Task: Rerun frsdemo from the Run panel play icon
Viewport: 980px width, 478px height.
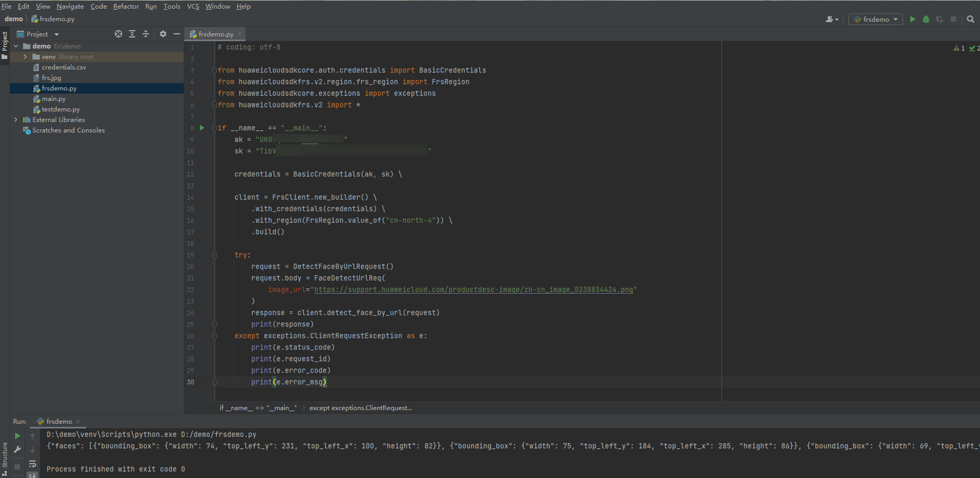Action: click(17, 436)
